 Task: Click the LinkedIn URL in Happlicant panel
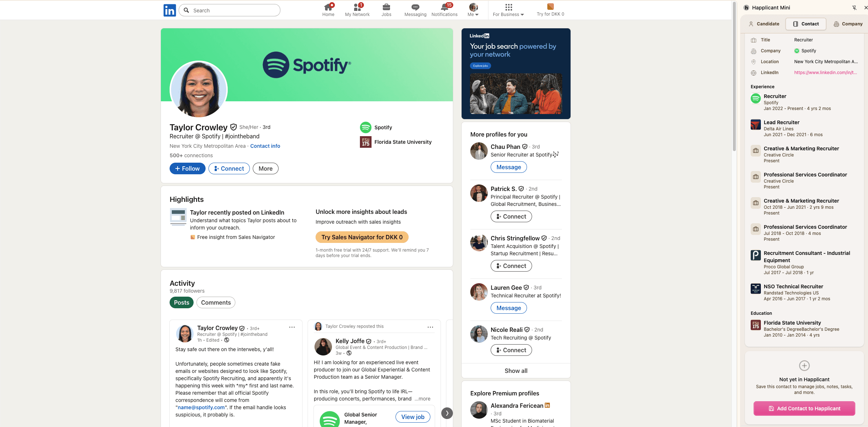tap(826, 73)
